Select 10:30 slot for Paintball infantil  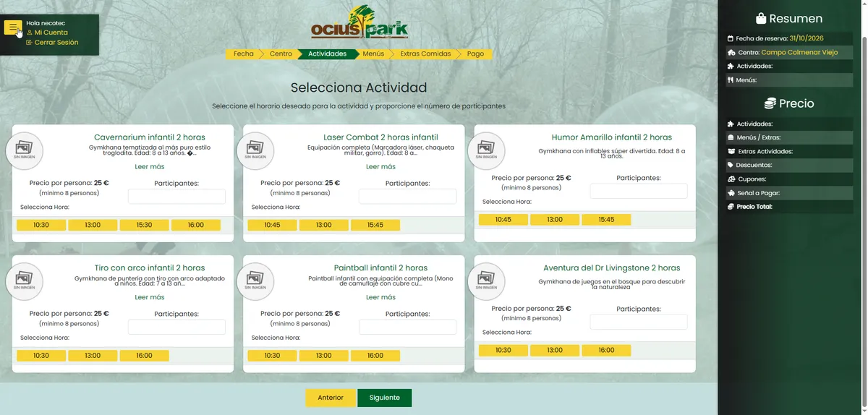[272, 356]
